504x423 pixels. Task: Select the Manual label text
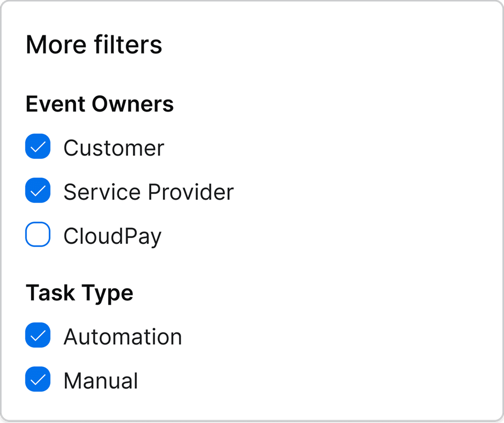pyautogui.click(x=101, y=381)
